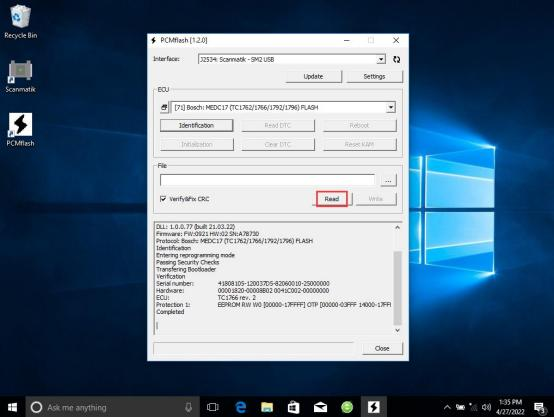
Task: Click the PCMflash title bar lightning icon
Action: [x=154, y=40]
